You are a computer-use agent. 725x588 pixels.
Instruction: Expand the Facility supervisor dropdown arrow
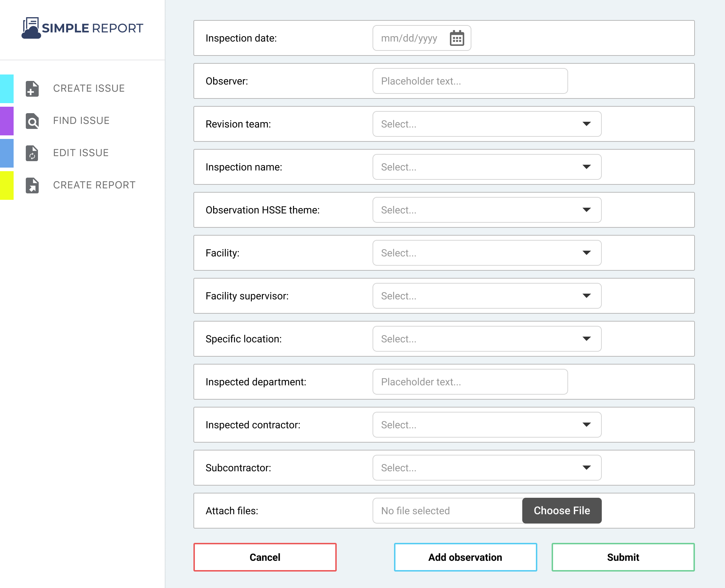coord(586,296)
